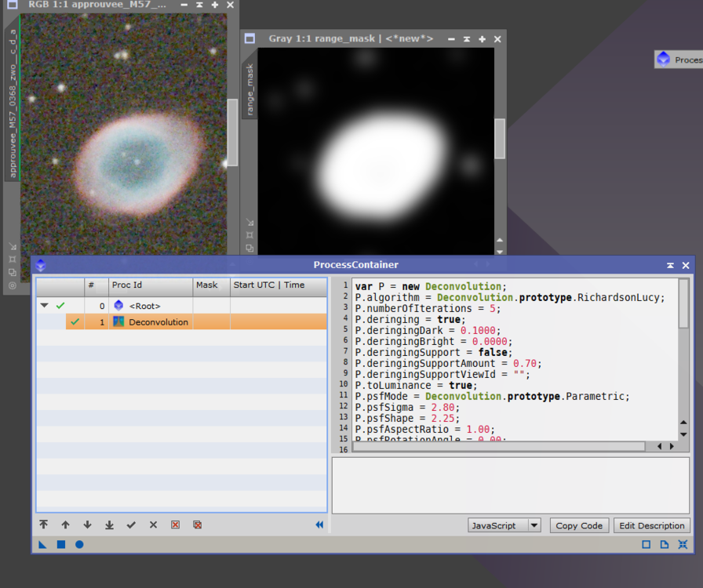Select the Deconvolution row in process list
703x588 pixels.
181,321
